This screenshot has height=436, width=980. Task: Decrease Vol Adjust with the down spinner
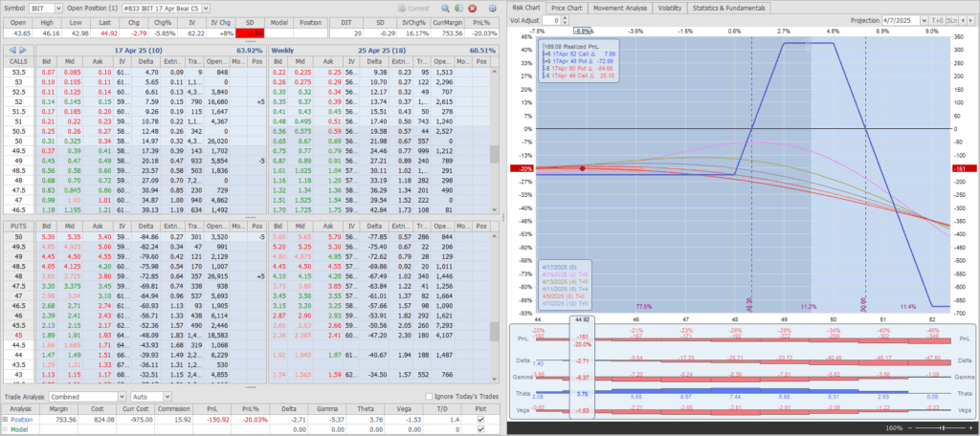pos(565,23)
